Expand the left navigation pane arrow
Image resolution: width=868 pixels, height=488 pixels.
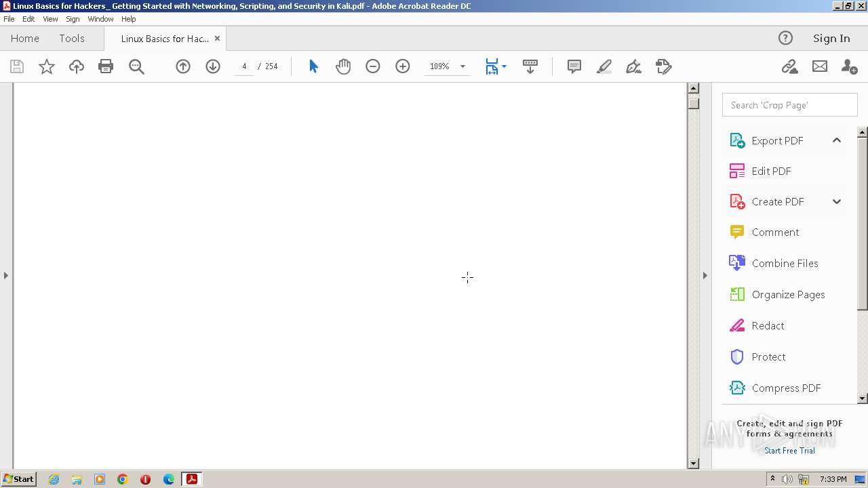pos(6,275)
